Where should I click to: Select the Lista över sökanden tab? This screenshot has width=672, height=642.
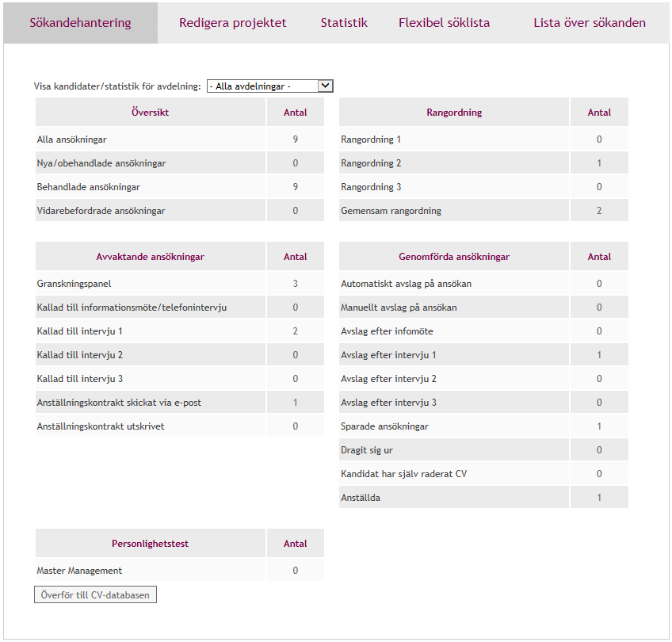[x=590, y=23]
